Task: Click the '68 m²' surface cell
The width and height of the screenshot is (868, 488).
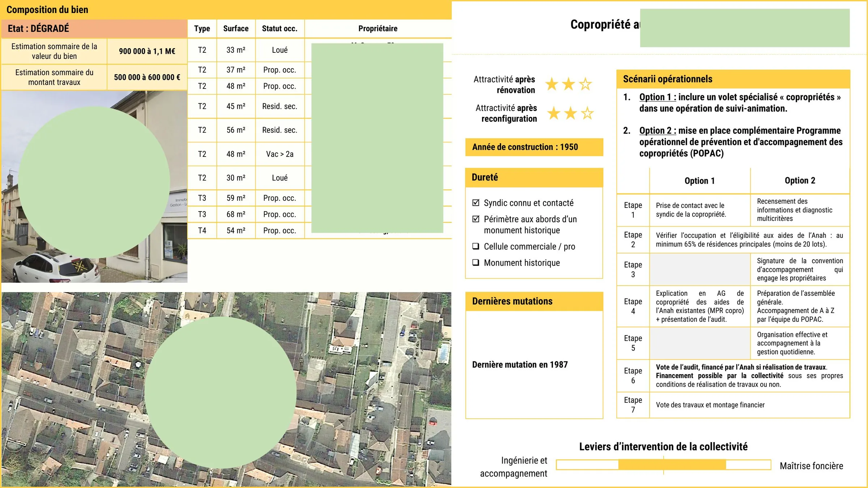Action: 236,214
